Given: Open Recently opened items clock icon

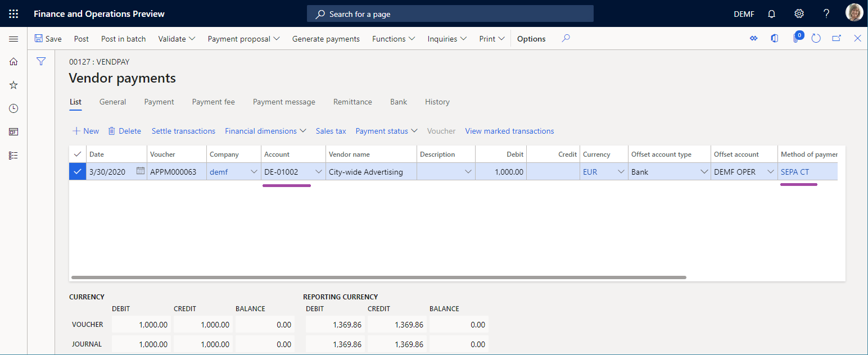Looking at the screenshot, I should click(x=13, y=108).
